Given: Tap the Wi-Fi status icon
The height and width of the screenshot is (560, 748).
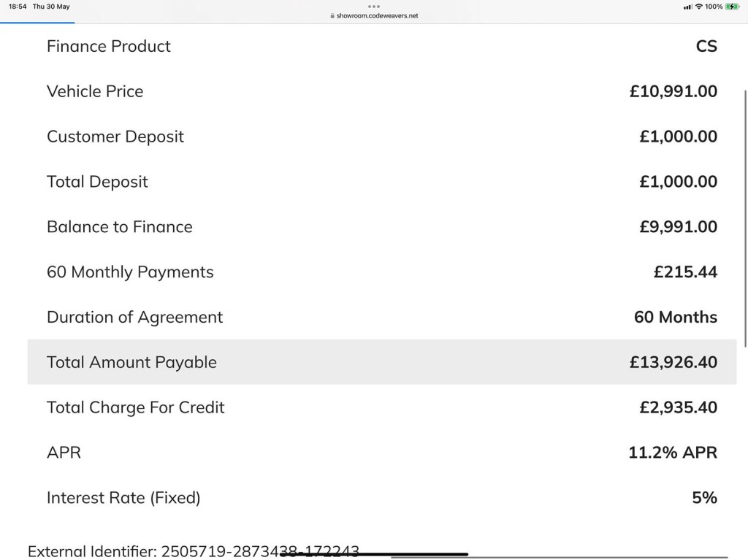Looking at the screenshot, I should coord(699,7).
